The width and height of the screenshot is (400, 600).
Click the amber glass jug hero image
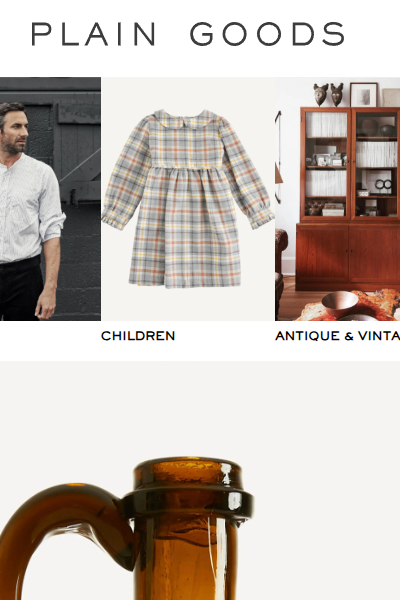[200, 481]
